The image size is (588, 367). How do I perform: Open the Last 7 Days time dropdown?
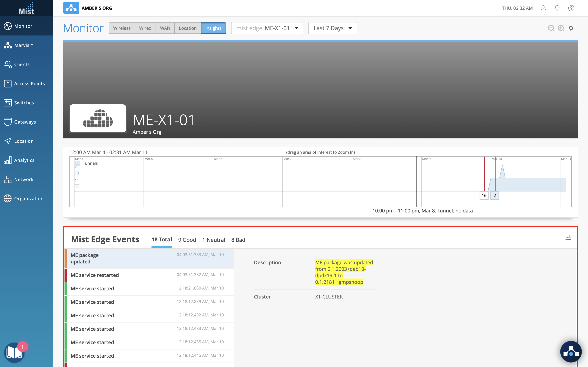click(x=332, y=28)
